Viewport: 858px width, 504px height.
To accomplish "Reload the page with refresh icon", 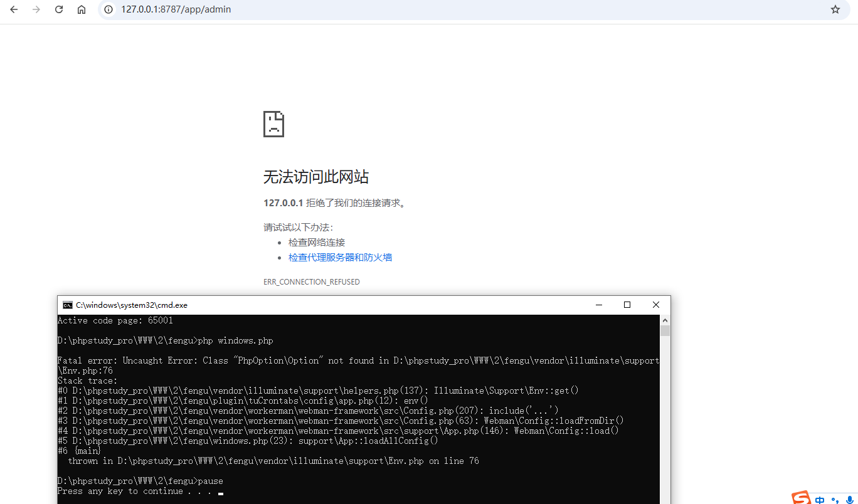I will 59,9.
